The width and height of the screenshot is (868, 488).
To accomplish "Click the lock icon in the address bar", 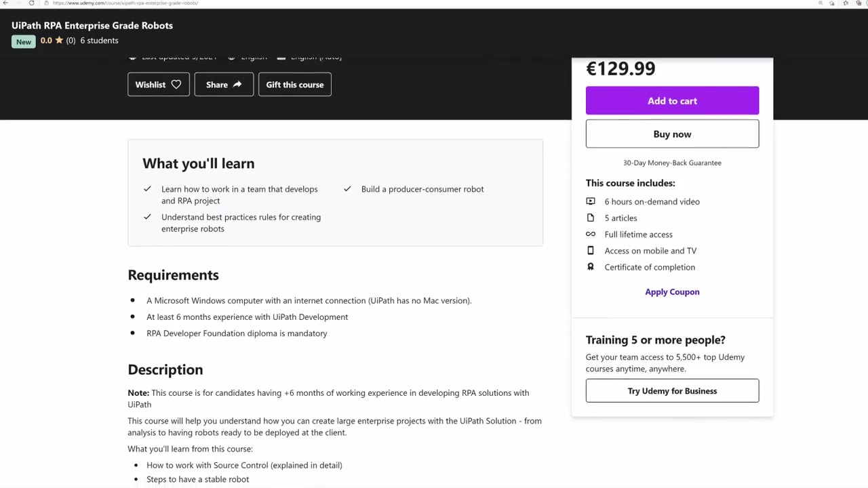I will (x=47, y=3).
